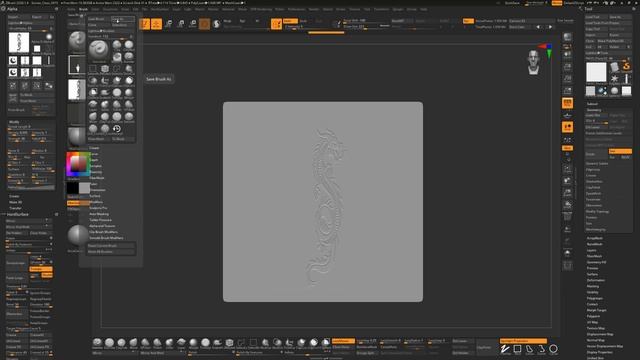Expand the DynaMesh section under Geometry

[593, 193]
